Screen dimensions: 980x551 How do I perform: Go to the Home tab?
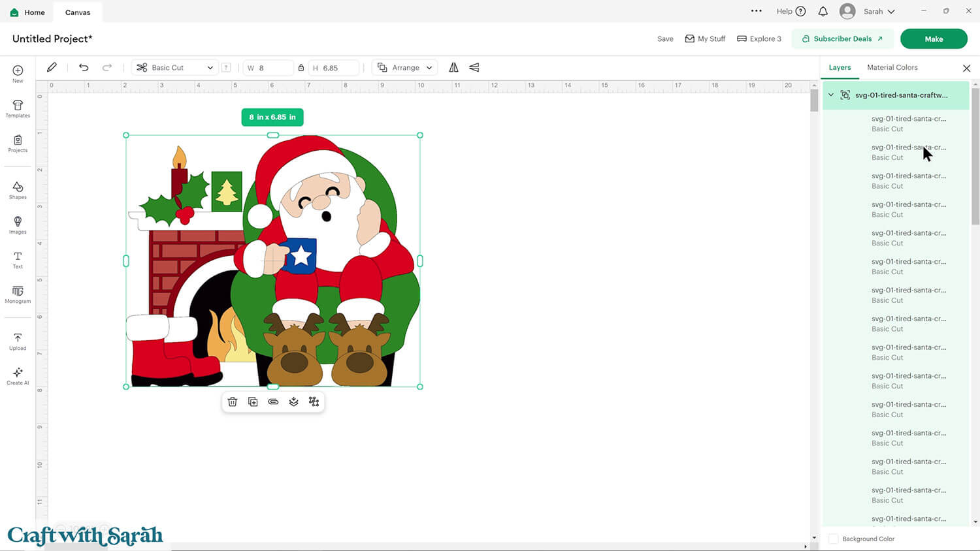tap(27, 12)
